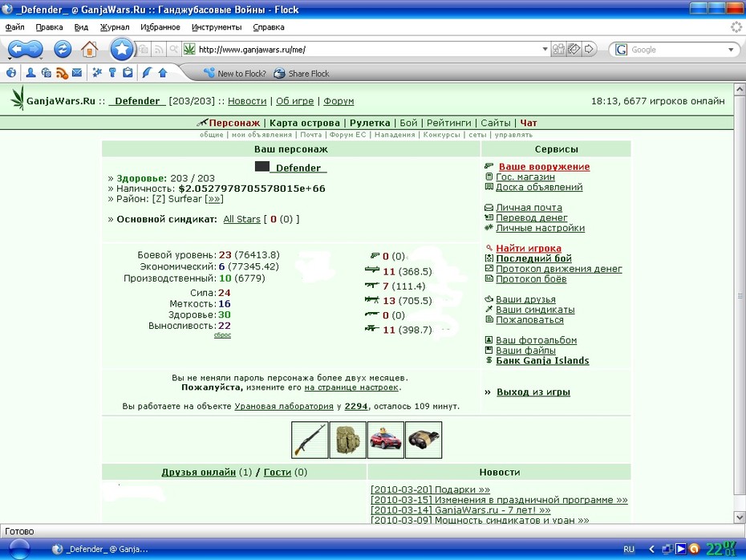Open the Журнал menu
This screenshot has height=560, width=746.
(115, 27)
